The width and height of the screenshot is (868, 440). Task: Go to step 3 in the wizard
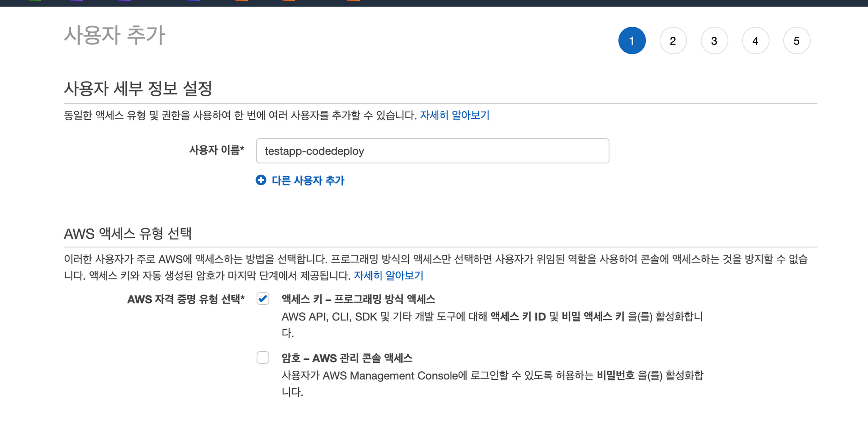coord(714,41)
